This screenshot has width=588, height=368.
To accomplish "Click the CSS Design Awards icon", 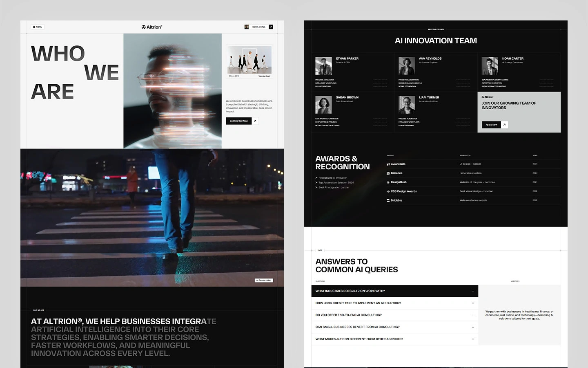I will [388, 191].
